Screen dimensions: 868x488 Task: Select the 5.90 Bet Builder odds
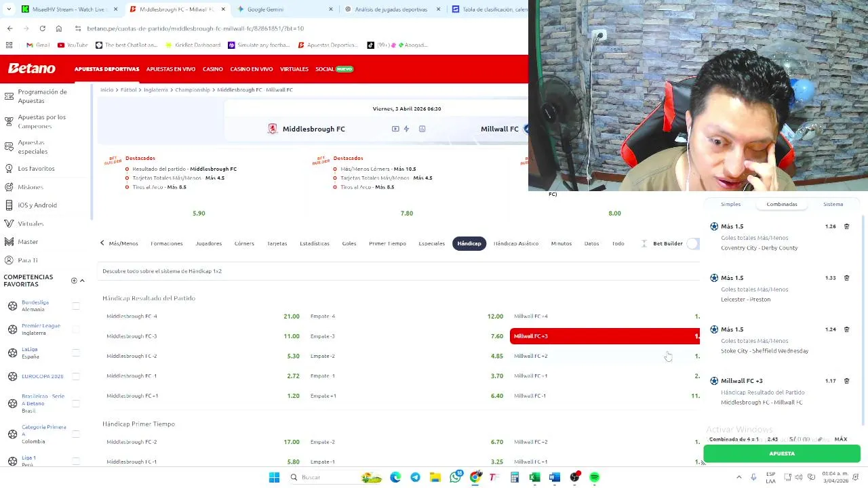coord(199,213)
